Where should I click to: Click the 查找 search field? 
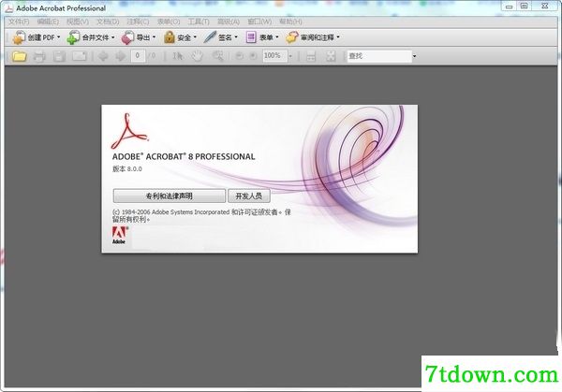379,56
